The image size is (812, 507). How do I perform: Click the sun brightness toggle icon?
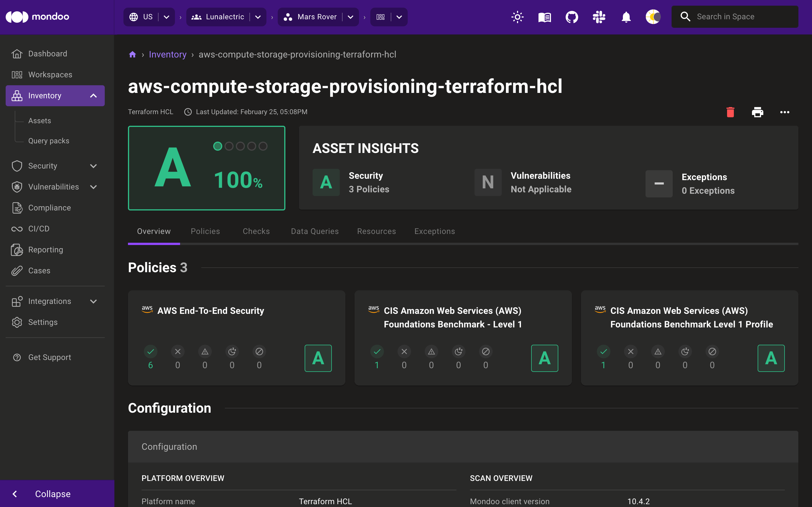(517, 16)
